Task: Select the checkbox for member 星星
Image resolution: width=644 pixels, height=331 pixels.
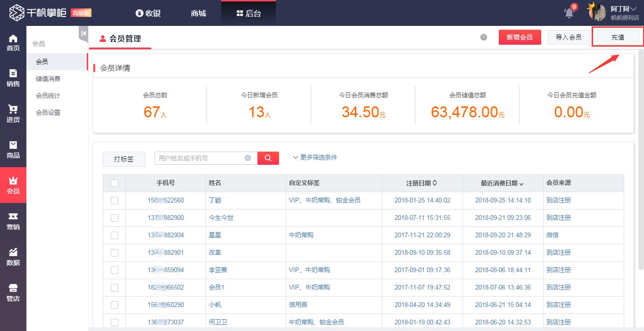Action: pos(115,235)
